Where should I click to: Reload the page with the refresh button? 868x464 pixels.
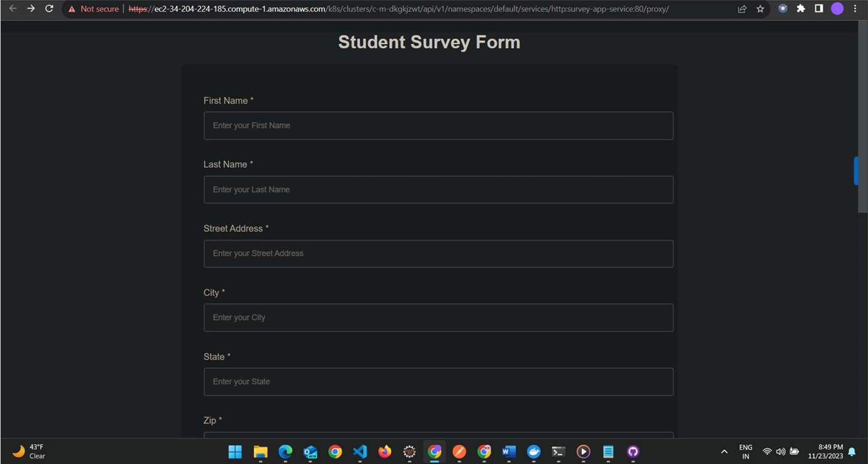coord(49,9)
